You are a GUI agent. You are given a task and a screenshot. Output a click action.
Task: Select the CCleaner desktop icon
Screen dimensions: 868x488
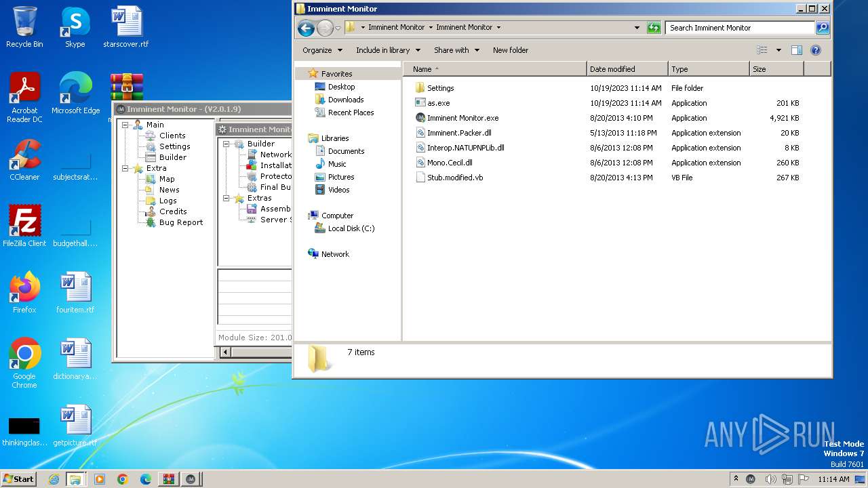click(24, 159)
